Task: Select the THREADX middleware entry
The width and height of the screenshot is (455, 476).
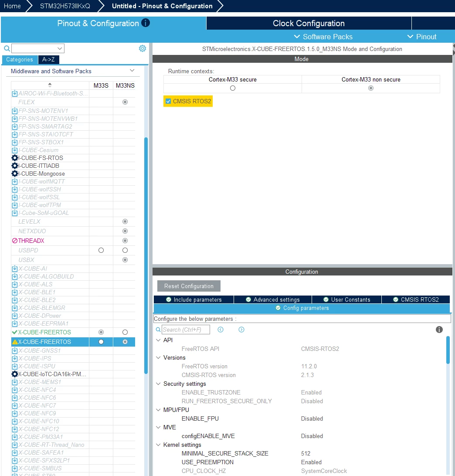Action: click(x=31, y=241)
